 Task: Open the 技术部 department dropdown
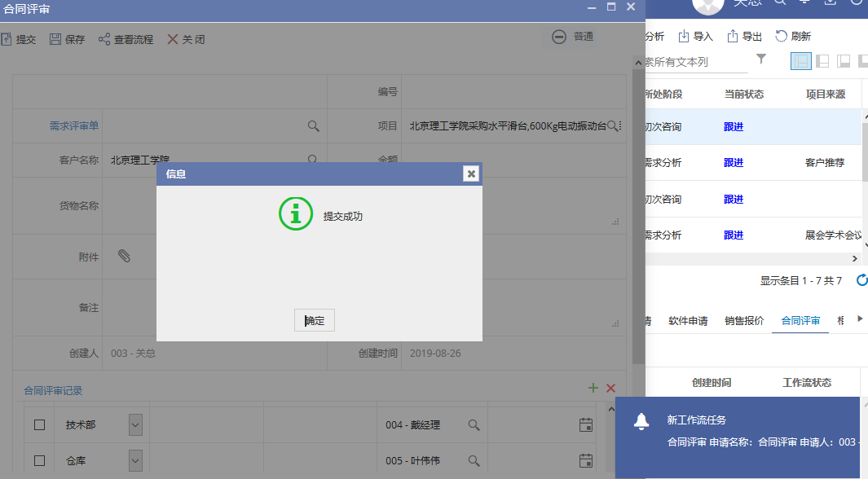135,424
